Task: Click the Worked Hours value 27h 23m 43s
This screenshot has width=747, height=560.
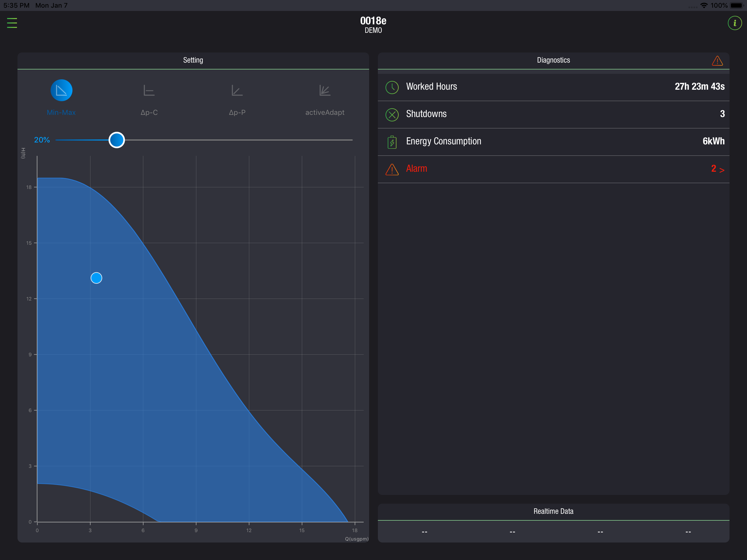Action: (x=699, y=86)
